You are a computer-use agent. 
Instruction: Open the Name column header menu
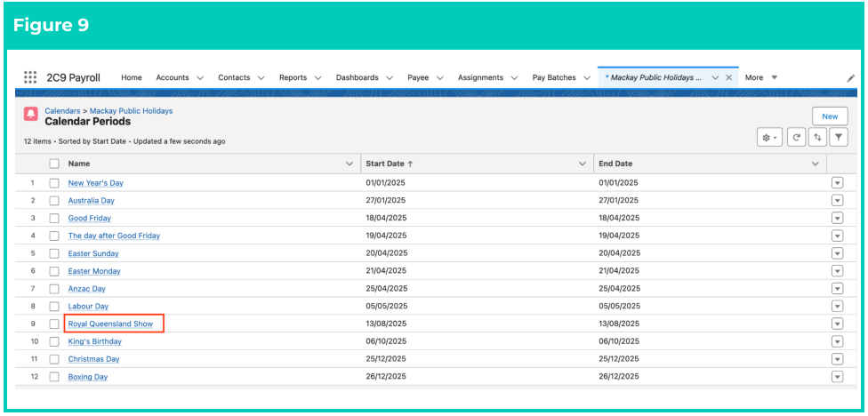[350, 164]
